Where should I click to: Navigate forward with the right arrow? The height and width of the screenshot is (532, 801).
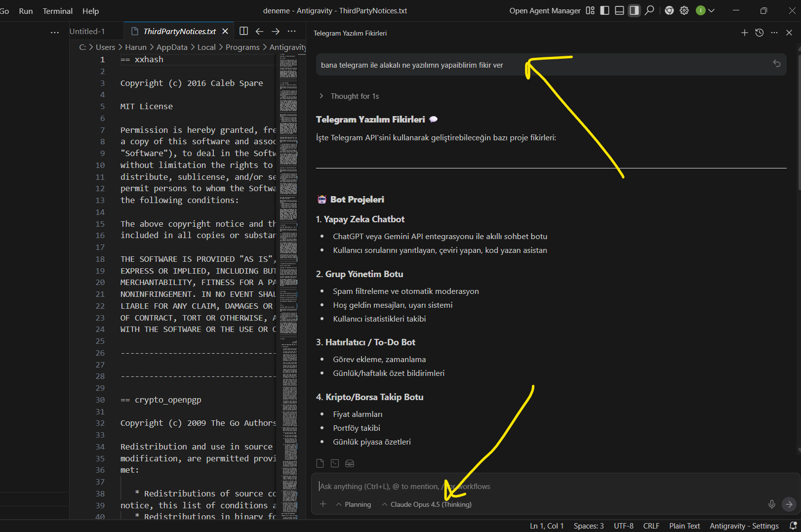click(276, 31)
